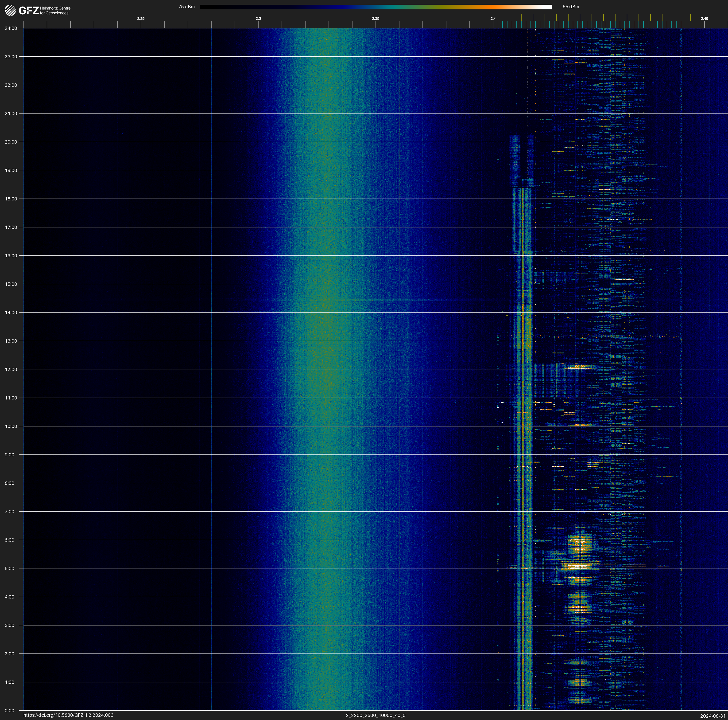Select the 2.35 frequency axis label

(375, 19)
